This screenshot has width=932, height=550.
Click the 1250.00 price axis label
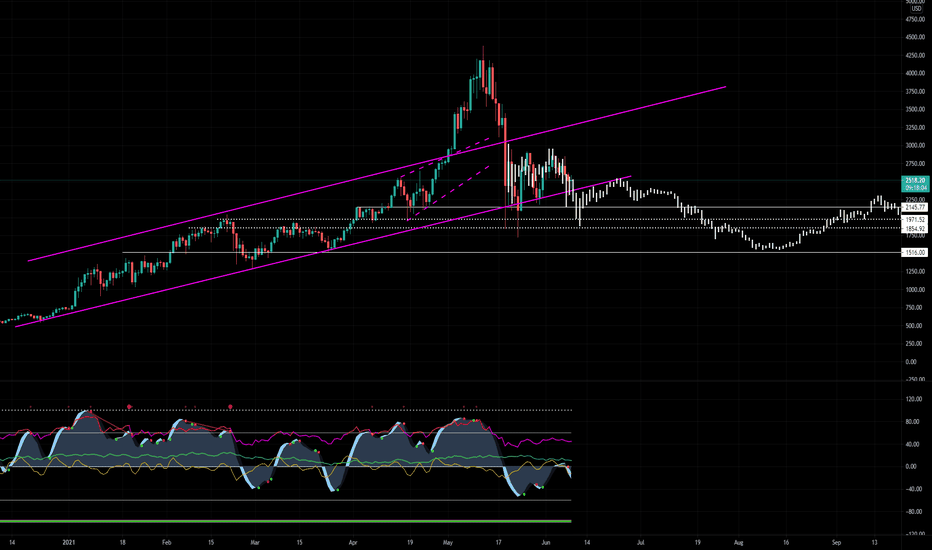(x=915, y=272)
